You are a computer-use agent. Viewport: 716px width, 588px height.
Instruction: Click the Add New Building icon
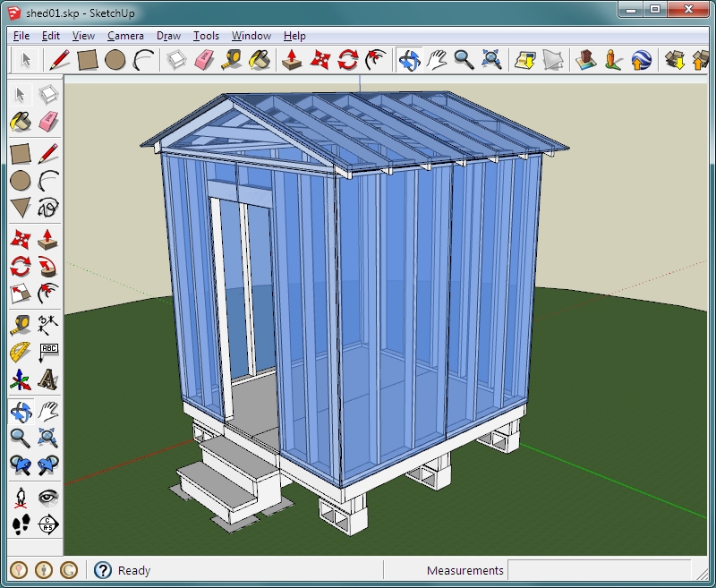pyautogui.click(x=586, y=60)
